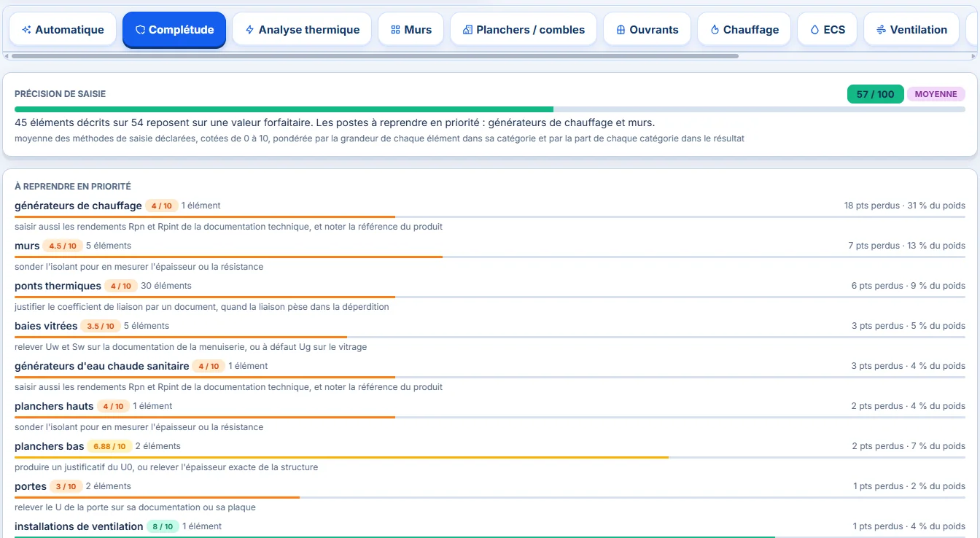Click the flame icon on the Chauffage tab
The width and height of the screenshot is (980, 538).
[715, 30]
